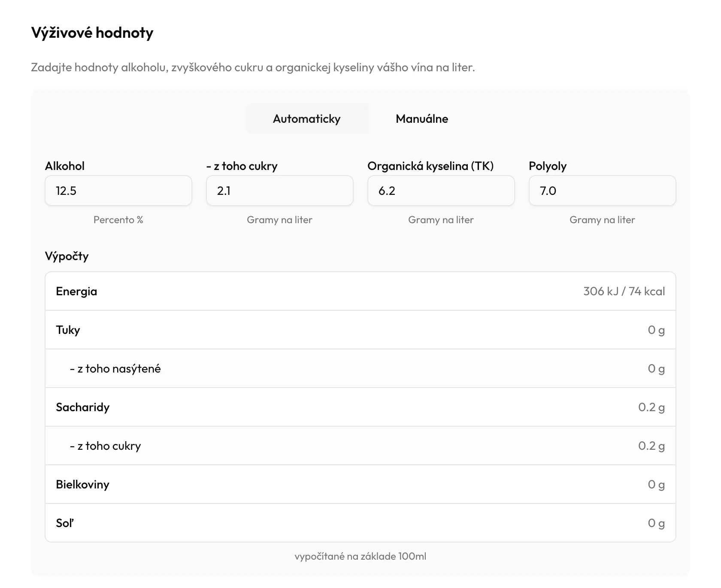The height and width of the screenshot is (588, 721).
Task: Click the Polyoly field label
Action: [548, 166]
